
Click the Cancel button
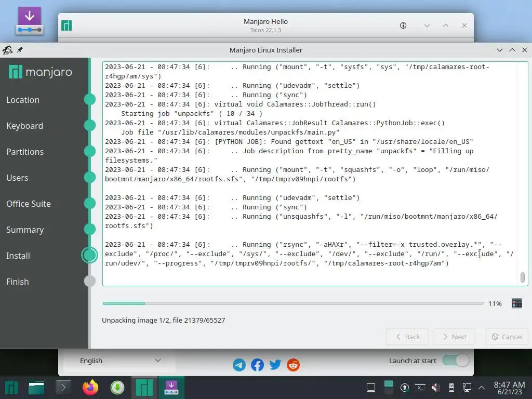click(507, 337)
